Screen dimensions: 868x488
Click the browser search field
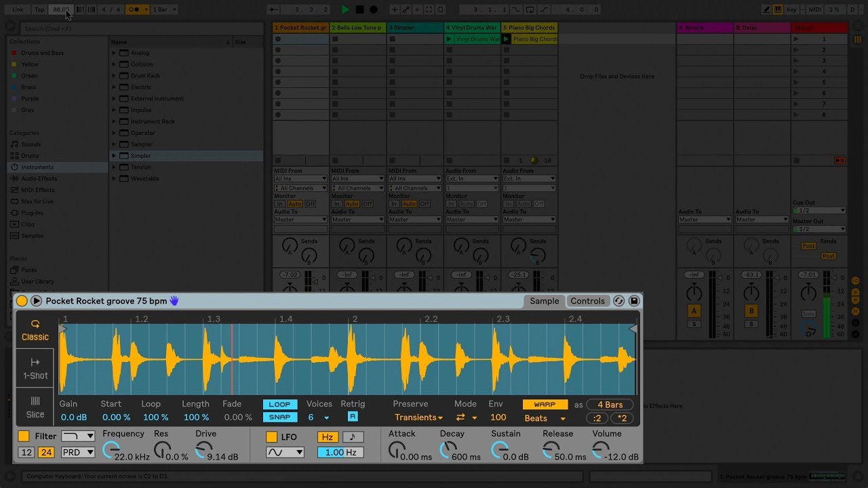pyautogui.click(x=142, y=28)
